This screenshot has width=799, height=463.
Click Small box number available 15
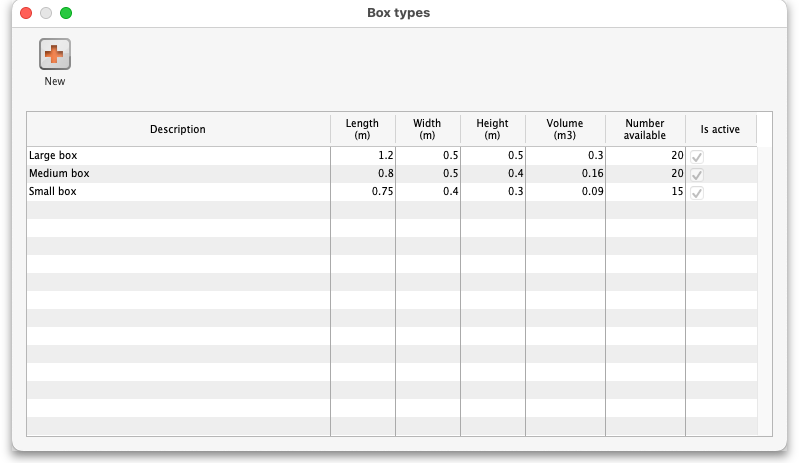coord(677,192)
